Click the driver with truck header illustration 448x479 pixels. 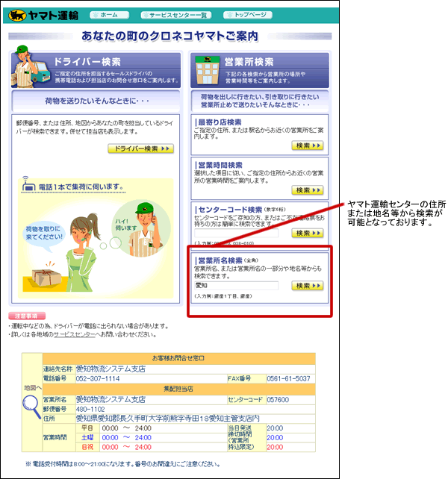[x=31, y=67]
